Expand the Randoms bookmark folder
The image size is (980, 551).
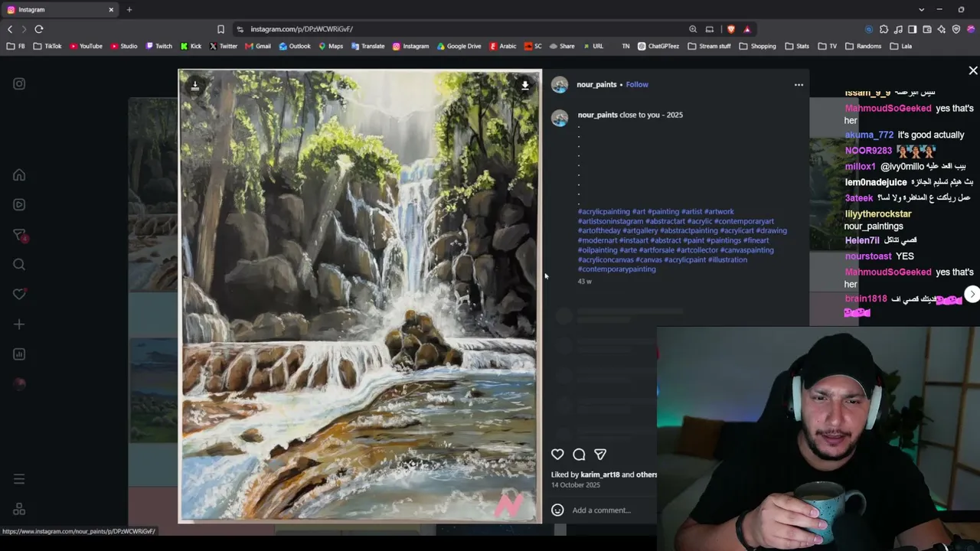coord(863,46)
